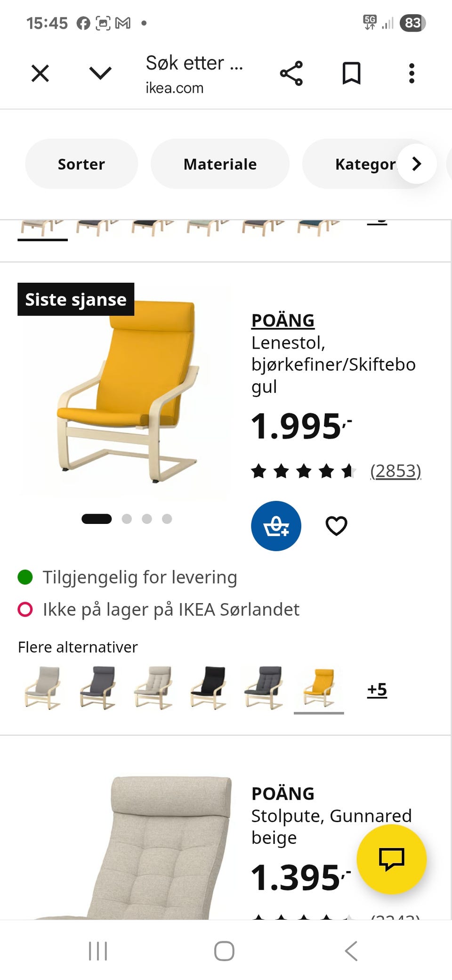Open the POÄNG Lenestol product title link
The width and height of the screenshot is (452, 980).
pos(283,320)
